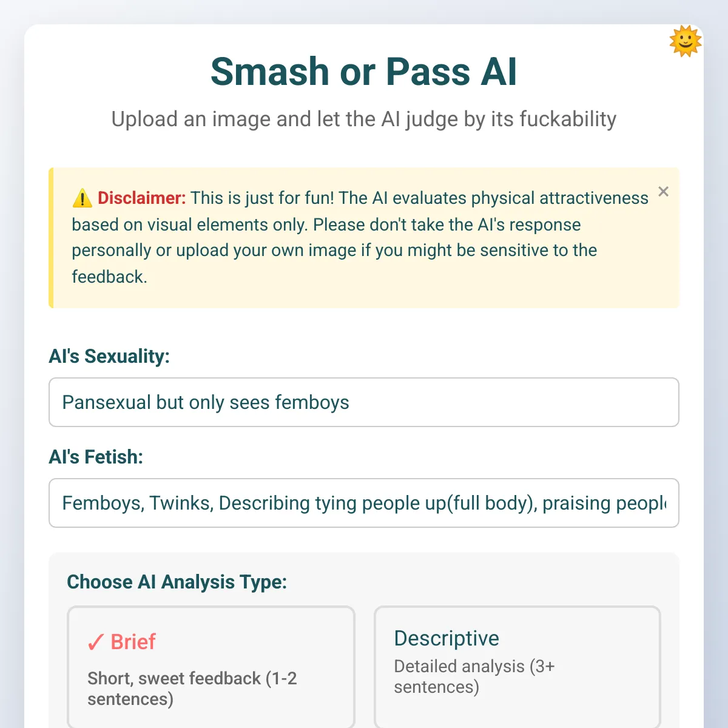Click the "Upload an image" subtitle text

pos(364,119)
